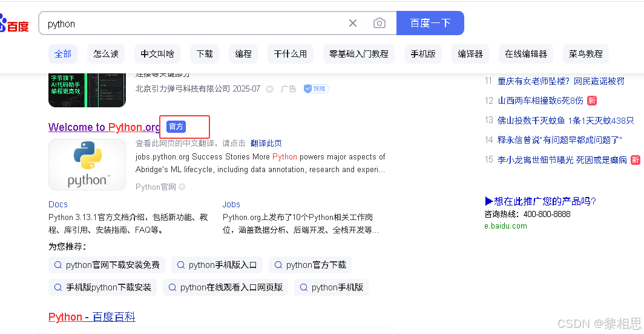
Task: Open Python - 百度百科 result
Action: 92,316
